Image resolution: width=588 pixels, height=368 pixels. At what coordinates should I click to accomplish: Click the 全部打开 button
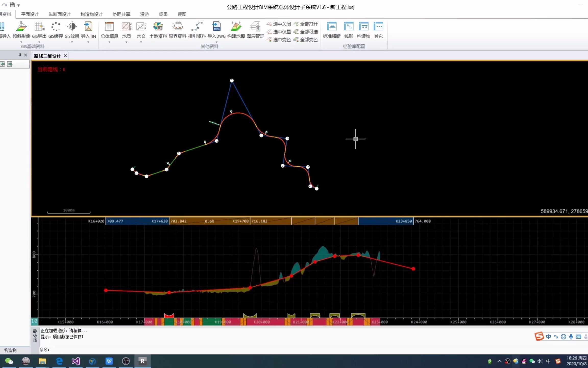click(306, 24)
